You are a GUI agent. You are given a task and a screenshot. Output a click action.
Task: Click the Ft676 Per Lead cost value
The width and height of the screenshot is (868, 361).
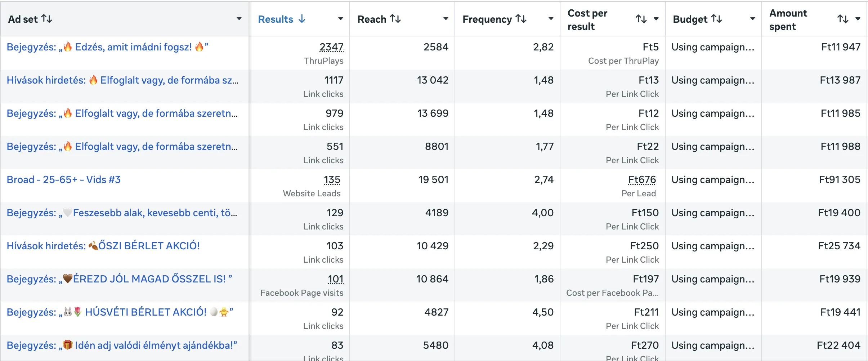coord(642,180)
